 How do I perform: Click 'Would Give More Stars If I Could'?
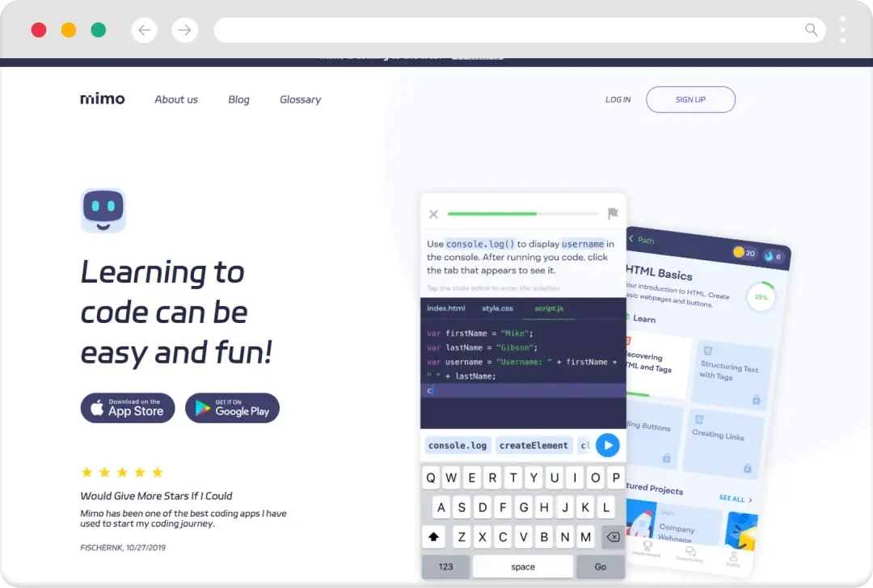[x=157, y=496]
